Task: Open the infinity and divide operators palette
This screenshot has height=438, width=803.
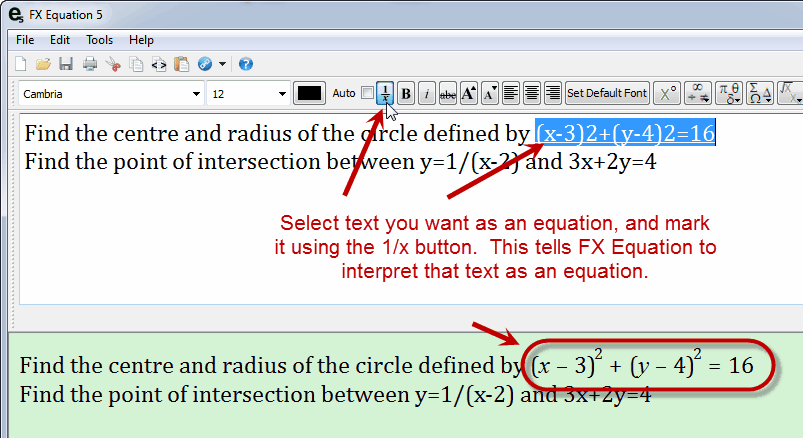Action: [698, 93]
